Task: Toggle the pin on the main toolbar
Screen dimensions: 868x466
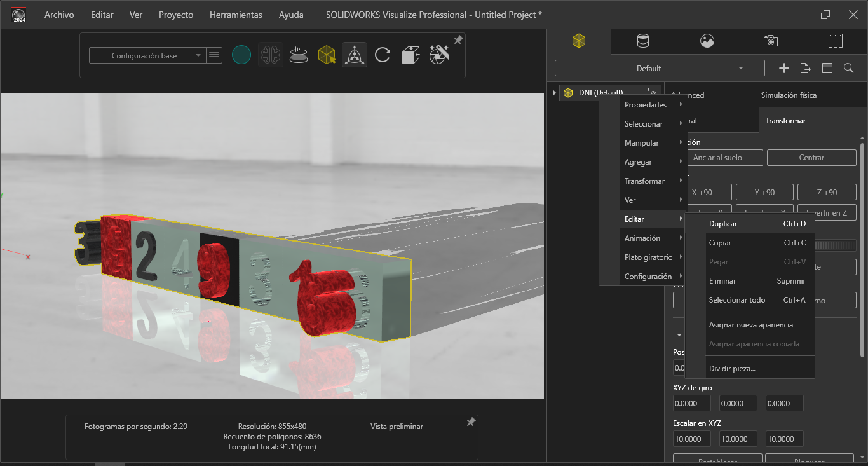Action: pyautogui.click(x=458, y=40)
